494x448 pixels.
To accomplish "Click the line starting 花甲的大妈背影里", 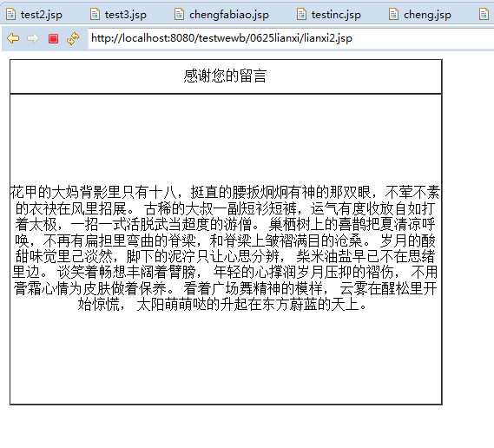I will click(225, 192).
